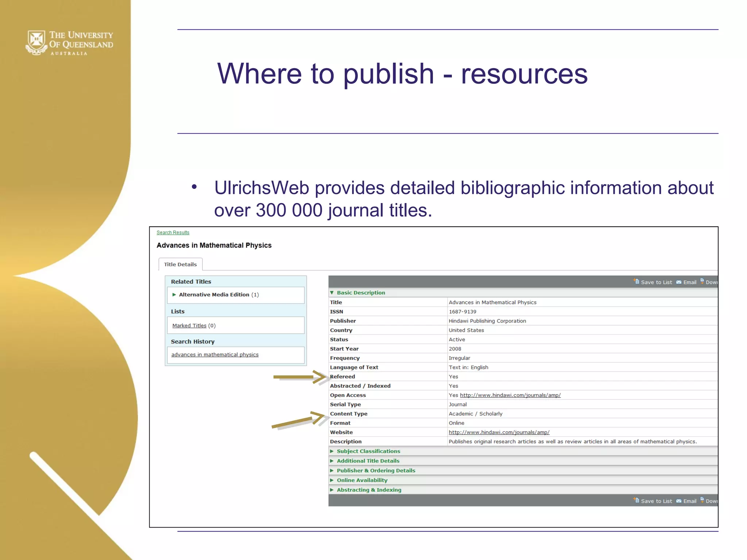Select the Title Details tab
The width and height of the screenshot is (747, 560).
[x=180, y=264]
